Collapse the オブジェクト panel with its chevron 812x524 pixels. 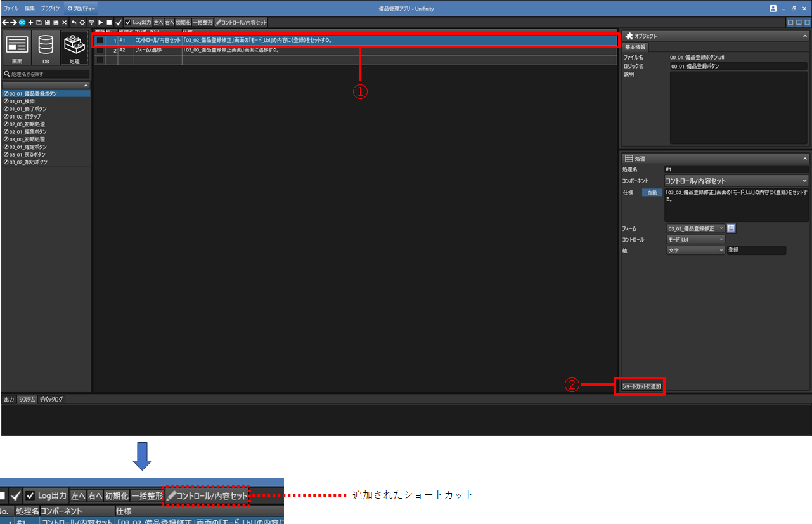805,36
